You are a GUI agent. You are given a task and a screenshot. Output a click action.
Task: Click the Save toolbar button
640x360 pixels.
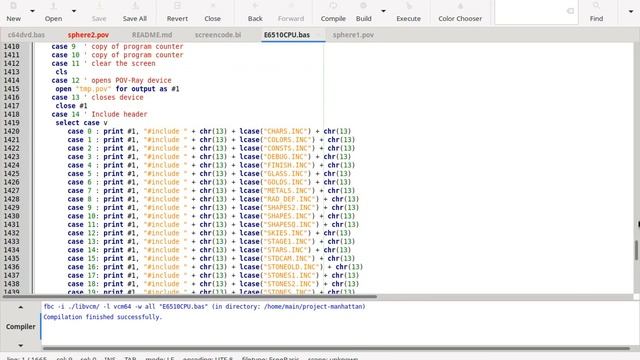click(99, 12)
